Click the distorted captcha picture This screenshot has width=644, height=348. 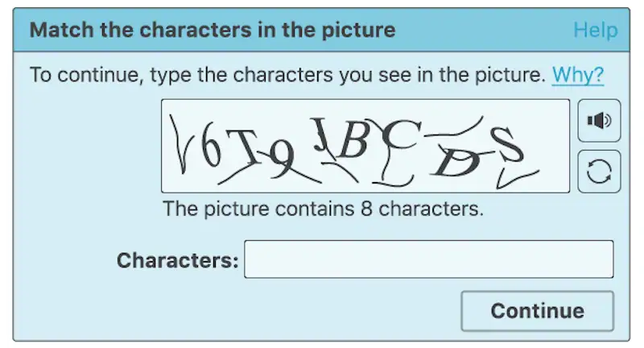365,146
